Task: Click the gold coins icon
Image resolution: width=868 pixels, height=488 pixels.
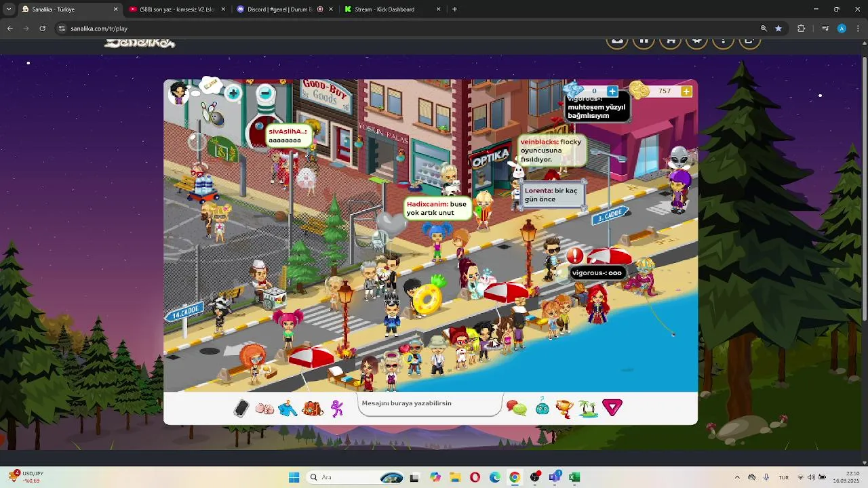Action: [x=639, y=90]
